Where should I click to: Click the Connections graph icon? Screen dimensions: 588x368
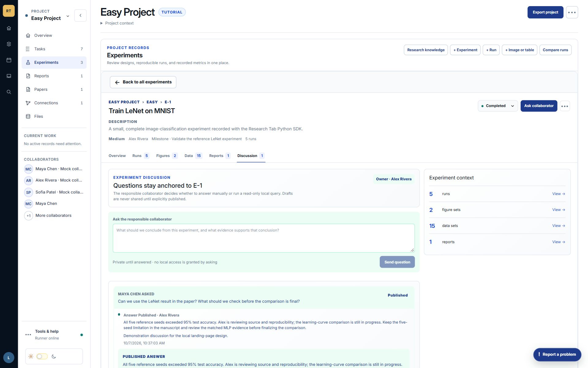click(28, 103)
